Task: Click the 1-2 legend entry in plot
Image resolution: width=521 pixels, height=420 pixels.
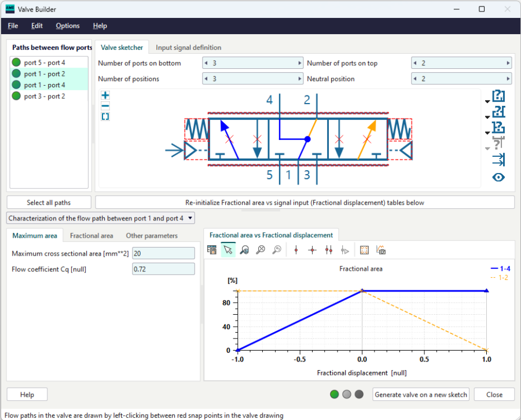Action: (x=500, y=278)
